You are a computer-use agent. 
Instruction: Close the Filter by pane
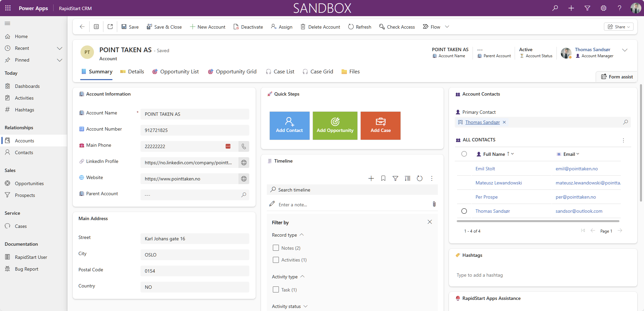tap(430, 222)
